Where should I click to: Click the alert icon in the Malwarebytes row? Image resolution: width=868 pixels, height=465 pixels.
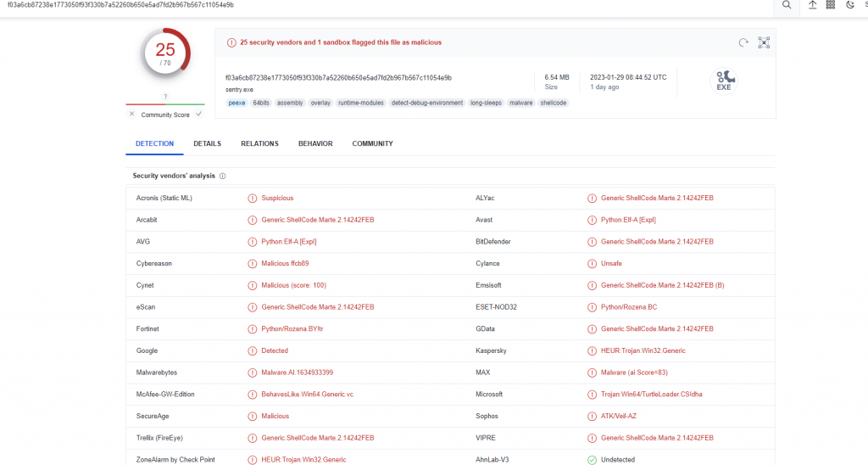tap(253, 373)
